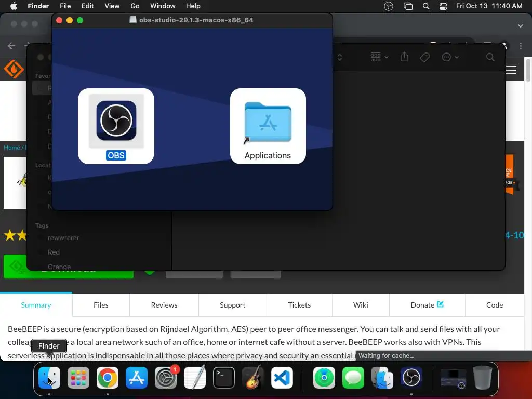
Task: Click the date and time in menu bar
Action: (489, 6)
